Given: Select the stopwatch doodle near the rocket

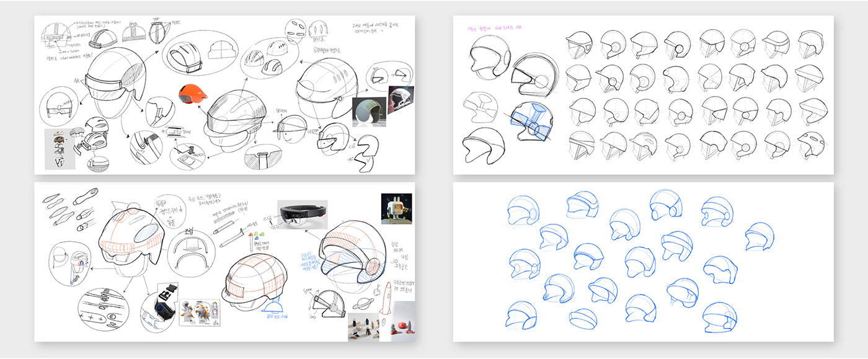Looking at the screenshot, I should (x=376, y=290).
